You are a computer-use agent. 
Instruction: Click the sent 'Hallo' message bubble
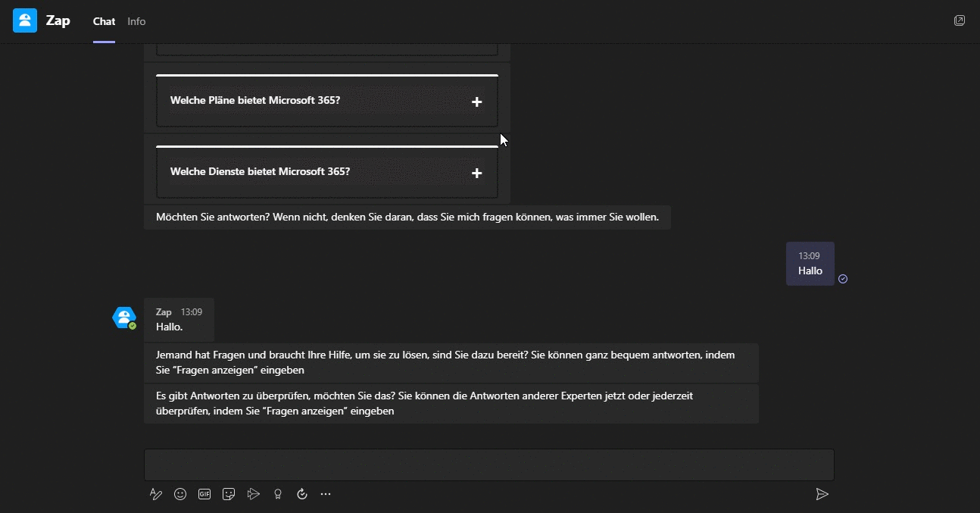[x=810, y=264]
